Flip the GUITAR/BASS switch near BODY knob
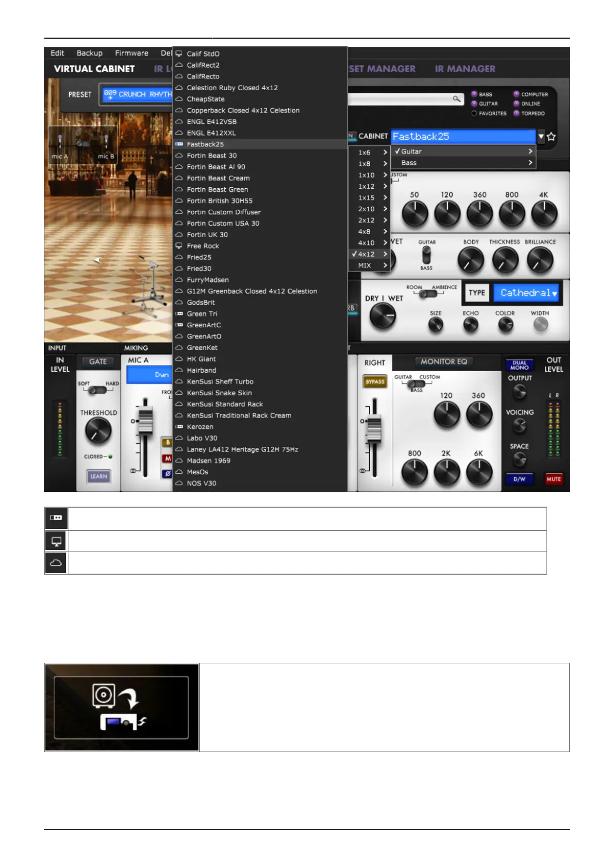This screenshot has width=614, height=868. [x=426, y=255]
